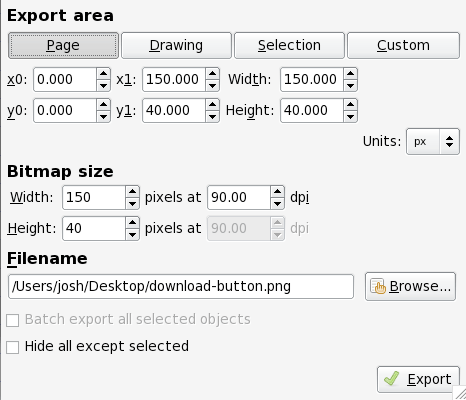Click the Export button
The height and width of the screenshot is (400, 466).
[x=418, y=379]
